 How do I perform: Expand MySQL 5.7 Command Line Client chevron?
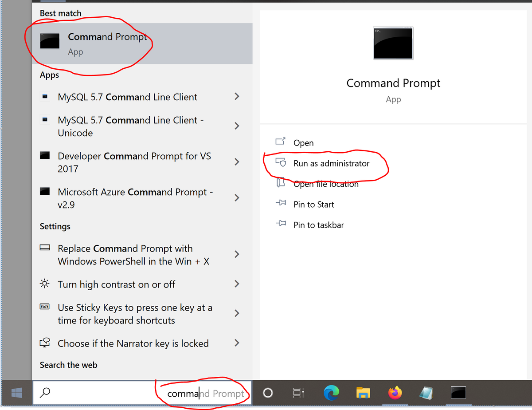click(237, 96)
